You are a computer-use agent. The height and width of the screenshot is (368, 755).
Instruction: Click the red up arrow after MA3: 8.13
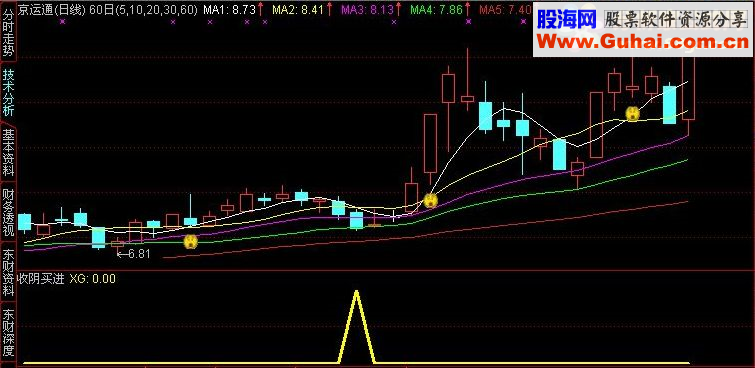click(x=399, y=9)
